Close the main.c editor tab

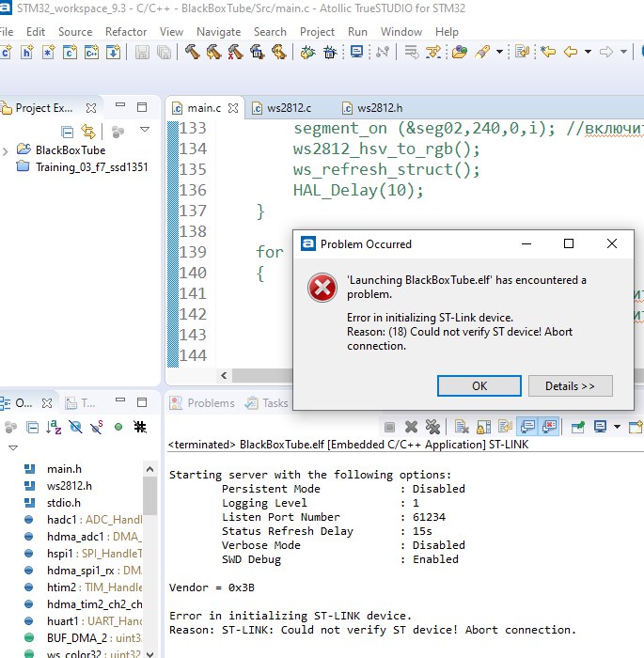click(233, 108)
